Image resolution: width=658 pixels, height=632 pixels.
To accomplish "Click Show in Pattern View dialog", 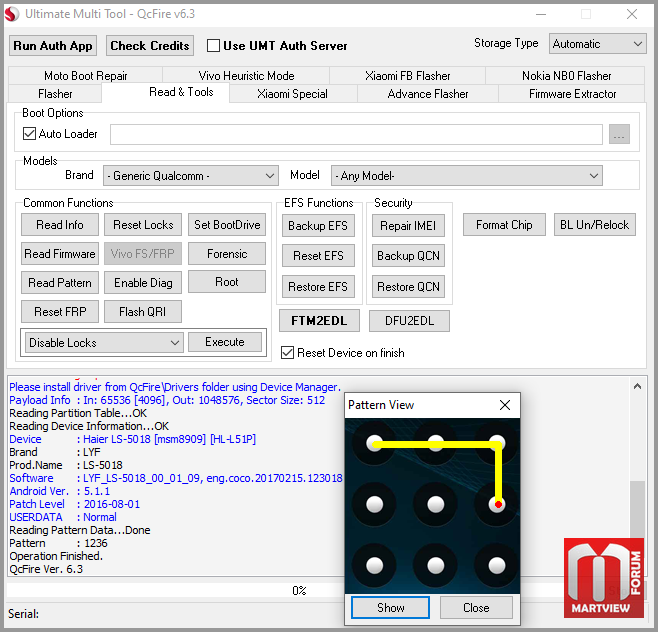I will tap(390, 608).
